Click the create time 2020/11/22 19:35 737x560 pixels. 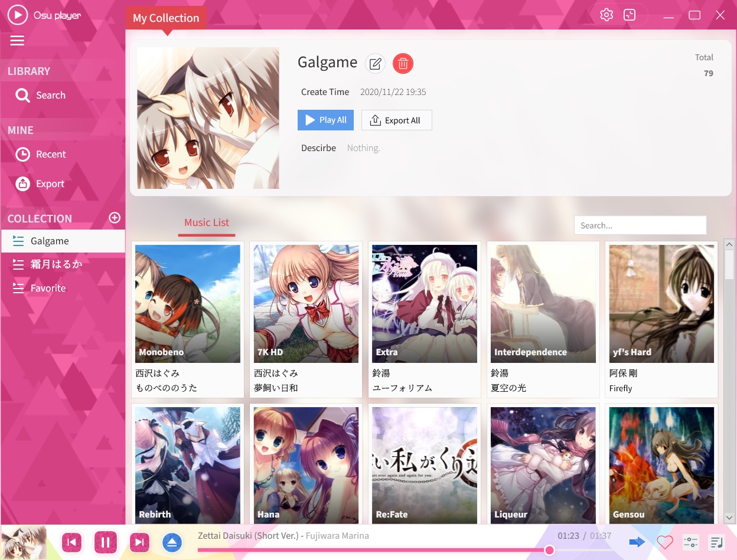[x=393, y=92]
